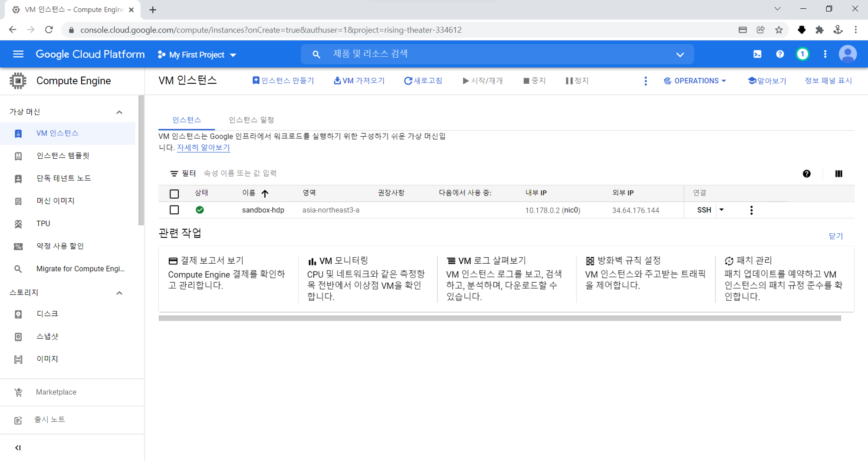The height and width of the screenshot is (461, 868).
Task: Open the SSH connection options arrow
Action: (721, 210)
